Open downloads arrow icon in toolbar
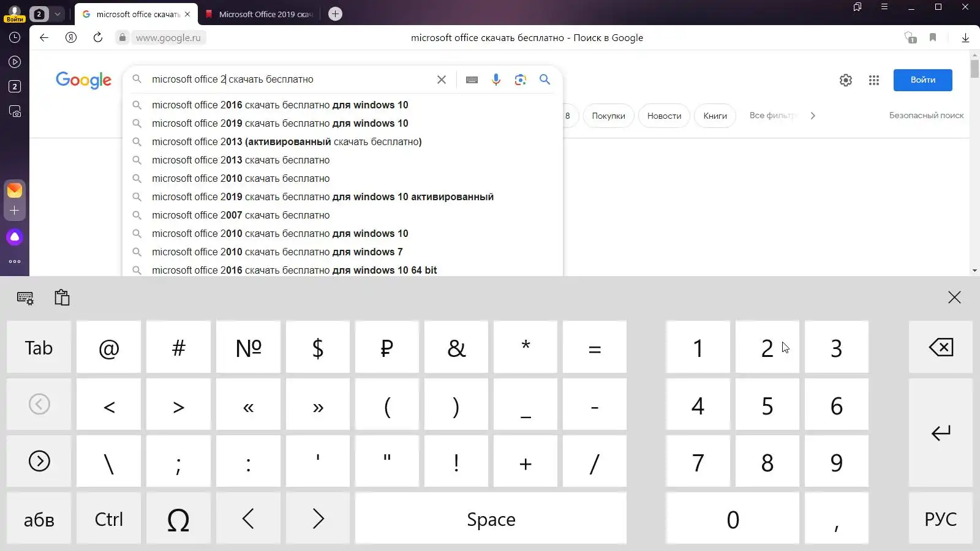 965,37
